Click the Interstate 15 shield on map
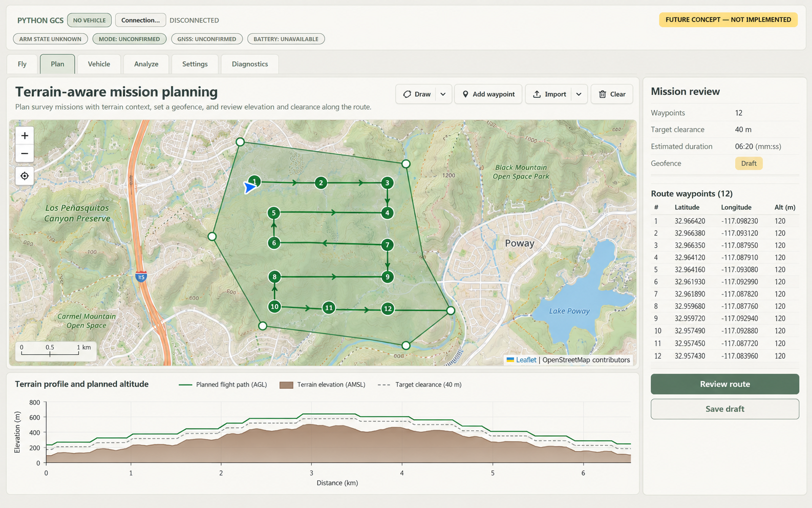This screenshot has width=812, height=508. click(141, 277)
